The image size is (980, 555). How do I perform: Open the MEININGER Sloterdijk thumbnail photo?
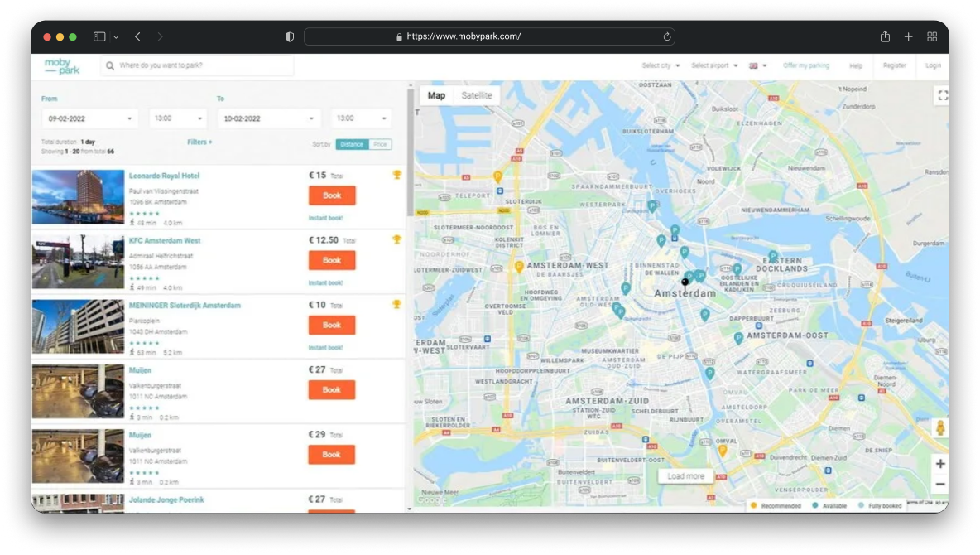(78, 326)
